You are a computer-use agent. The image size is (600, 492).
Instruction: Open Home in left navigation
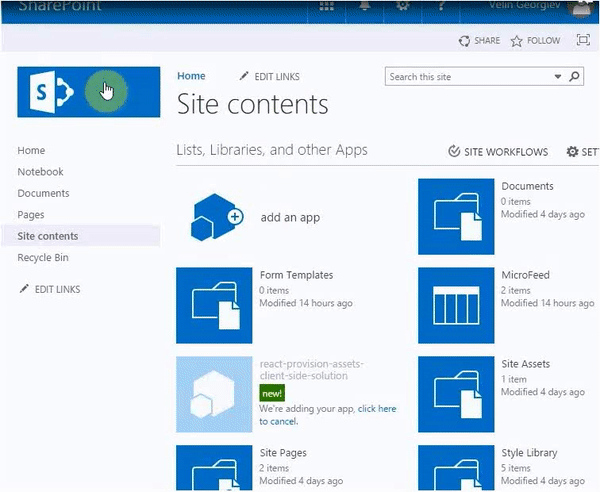[31, 150]
